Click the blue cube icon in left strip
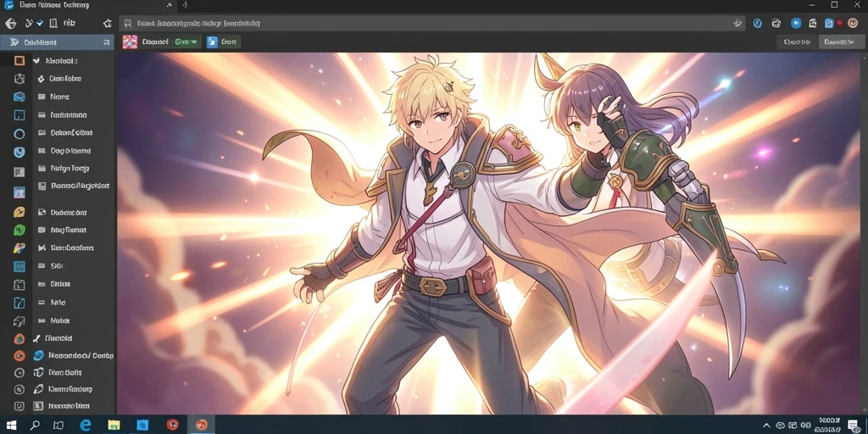 19,97
